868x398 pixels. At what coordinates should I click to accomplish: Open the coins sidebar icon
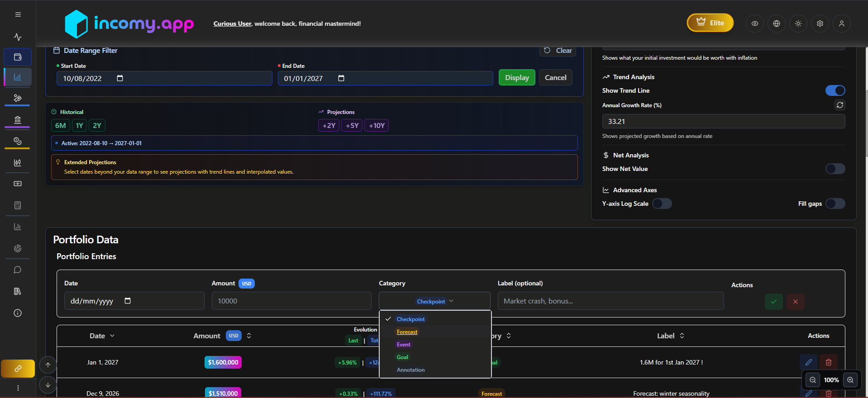pos(18,141)
